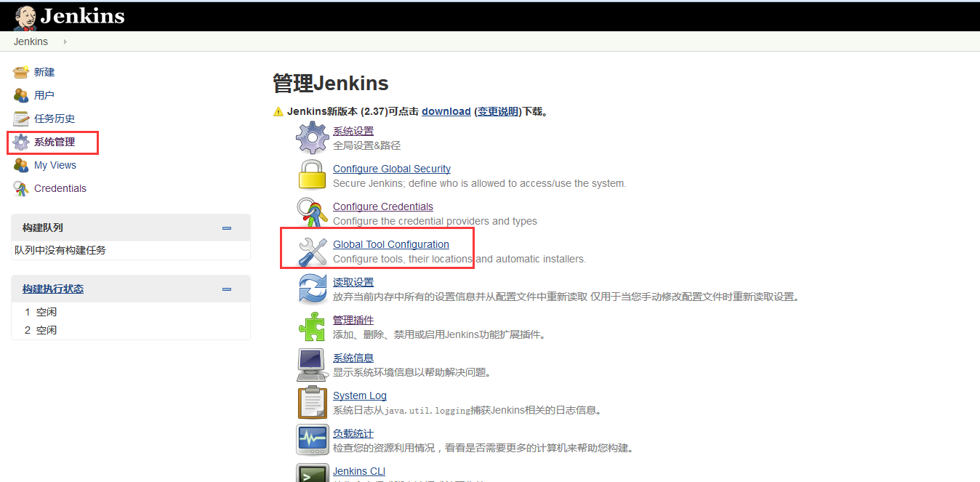Click the 放弃当前内存 description text
The image size is (980, 482).
point(566,297)
